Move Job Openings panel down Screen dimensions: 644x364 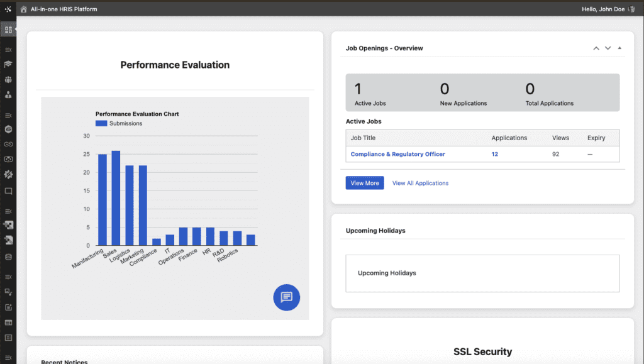click(608, 48)
